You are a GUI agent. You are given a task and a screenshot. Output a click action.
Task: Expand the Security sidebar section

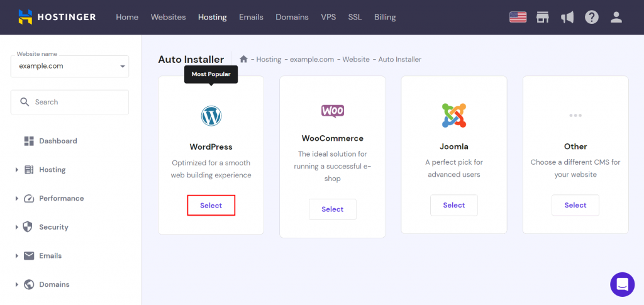(53, 227)
